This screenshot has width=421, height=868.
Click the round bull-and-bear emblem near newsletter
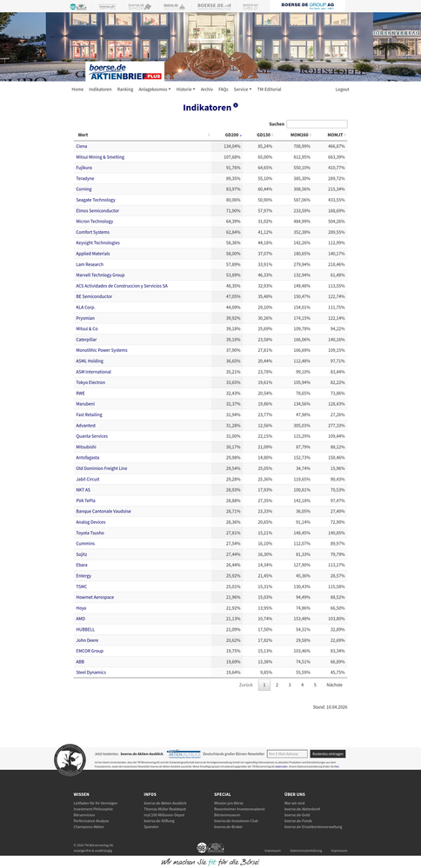pos(70,759)
